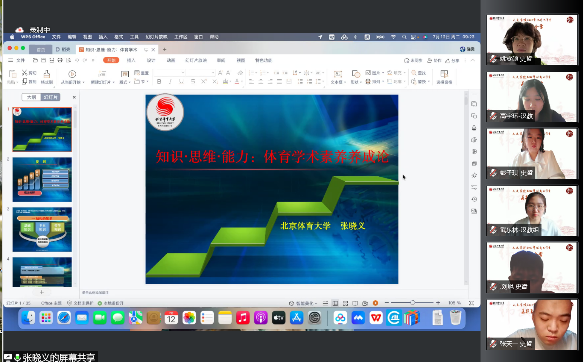Screen dimensions: 584x362
Task: Click the slide Layout icon
Action: click(124, 74)
